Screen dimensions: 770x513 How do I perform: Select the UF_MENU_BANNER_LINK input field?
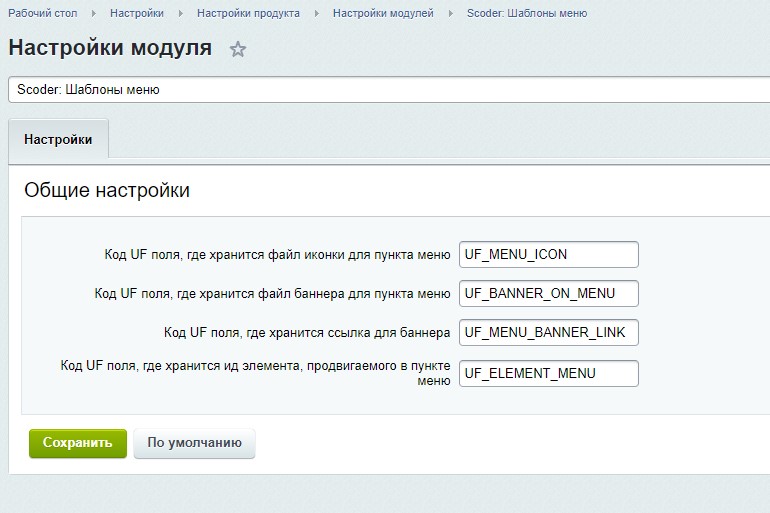(x=548, y=332)
